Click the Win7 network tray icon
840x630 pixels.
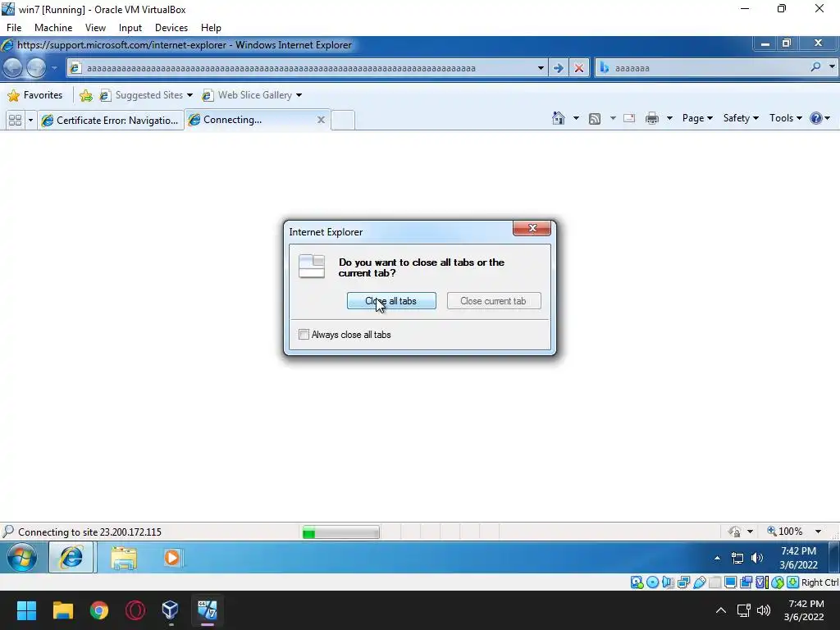pos(737,558)
